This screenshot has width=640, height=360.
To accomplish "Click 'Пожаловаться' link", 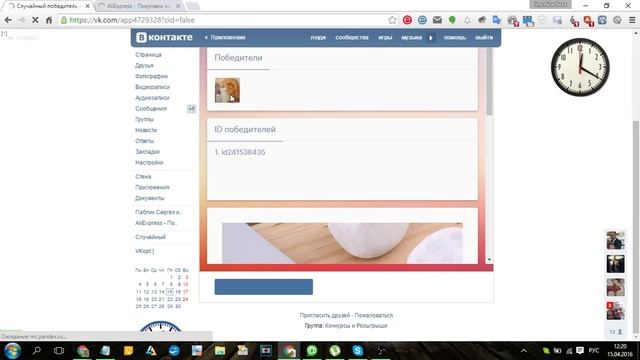I will [373, 316].
